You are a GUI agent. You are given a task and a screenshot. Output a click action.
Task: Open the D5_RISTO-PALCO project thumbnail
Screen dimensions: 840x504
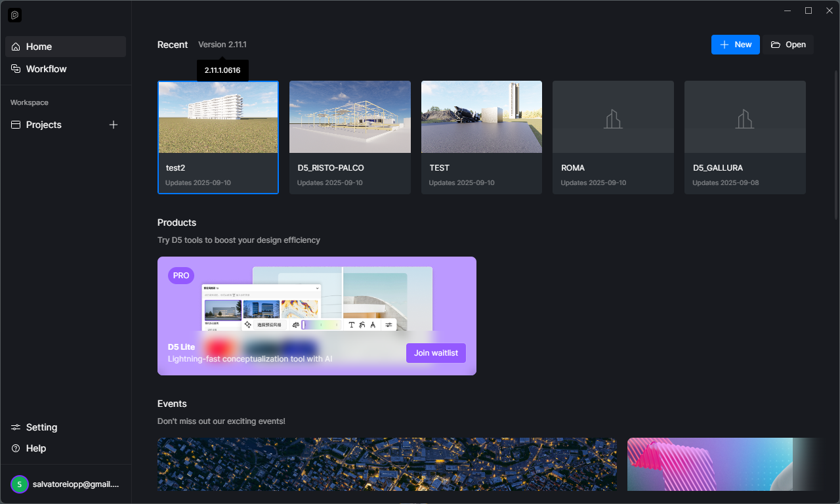350,117
